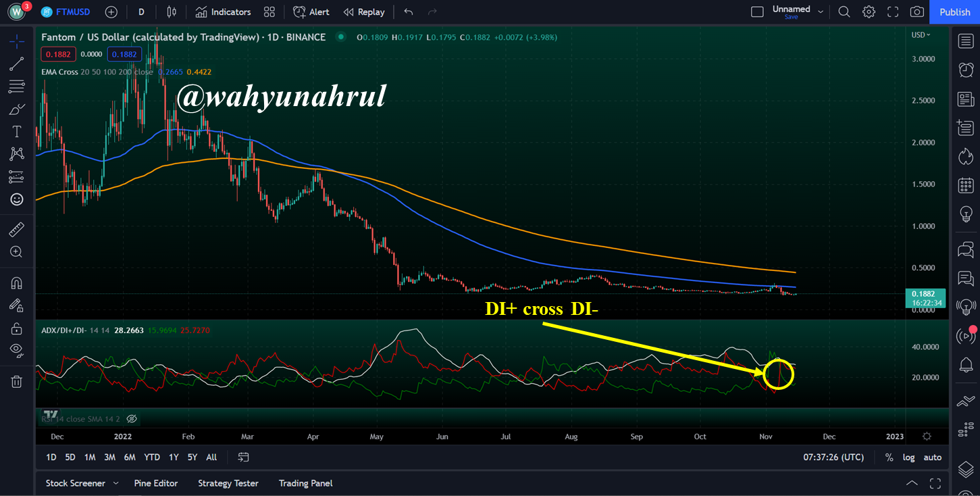Image resolution: width=980 pixels, height=496 pixels.
Task: Activate the magnet mode tool
Action: point(16,283)
